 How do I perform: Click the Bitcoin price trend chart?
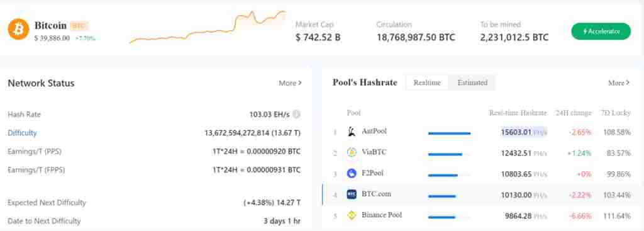pyautogui.click(x=208, y=26)
